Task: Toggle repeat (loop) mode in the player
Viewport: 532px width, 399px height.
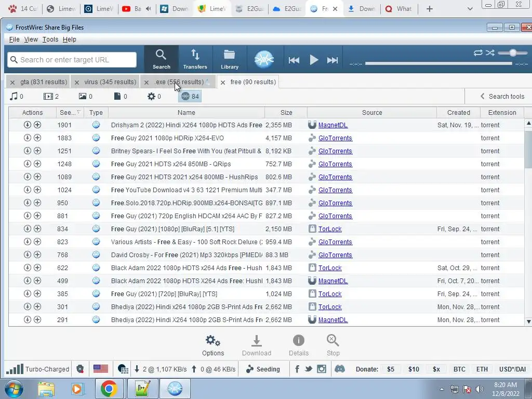Action: point(478,52)
